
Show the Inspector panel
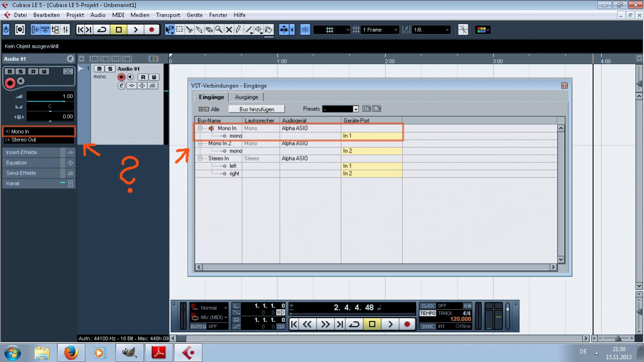click(x=35, y=30)
